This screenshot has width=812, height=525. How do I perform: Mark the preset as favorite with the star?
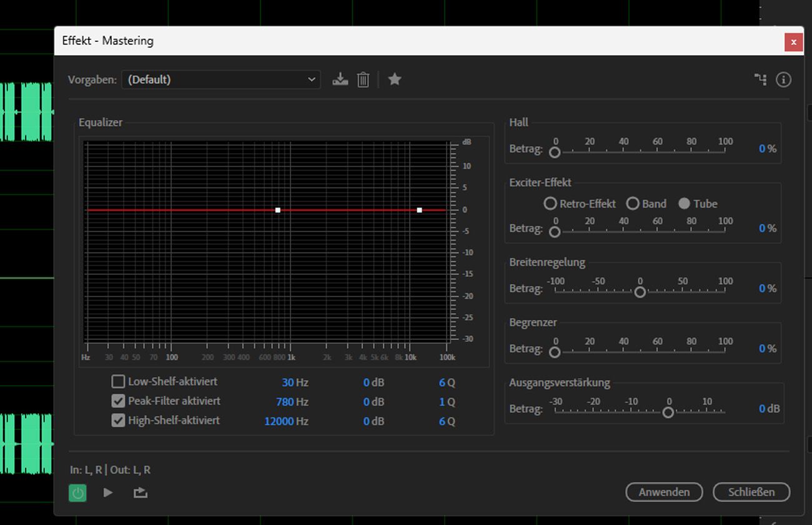coord(395,79)
